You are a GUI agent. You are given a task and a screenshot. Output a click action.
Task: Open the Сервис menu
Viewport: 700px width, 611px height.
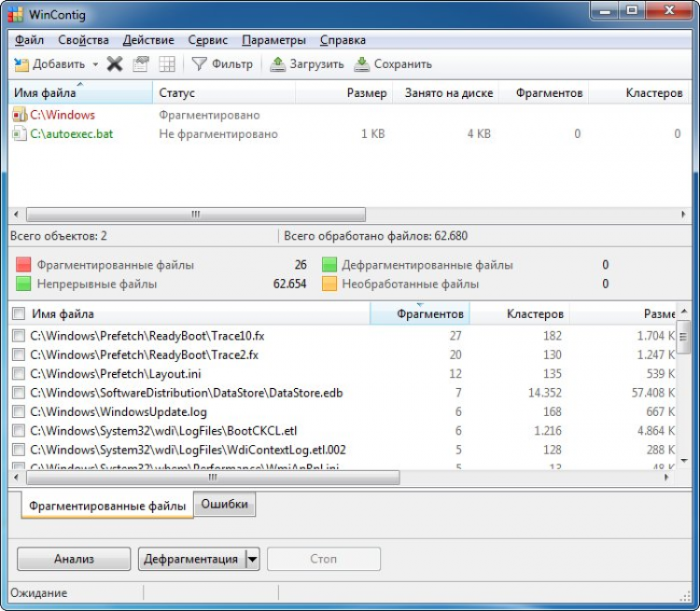207,40
